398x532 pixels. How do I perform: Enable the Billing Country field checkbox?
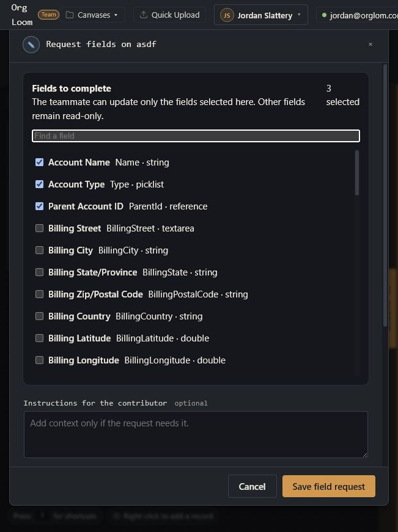coord(39,316)
